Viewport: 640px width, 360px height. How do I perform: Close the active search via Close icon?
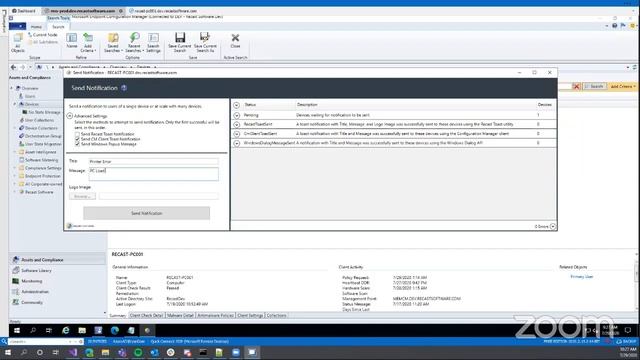[235, 40]
